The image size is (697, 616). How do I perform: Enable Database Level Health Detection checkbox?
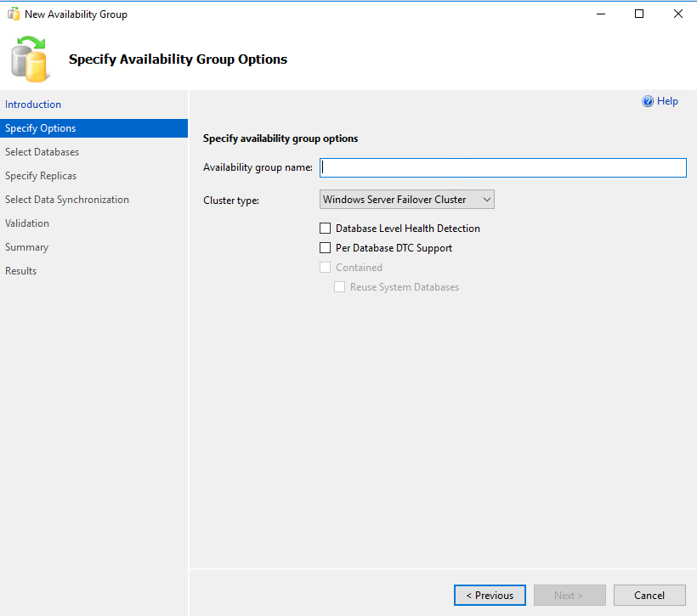click(326, 229)
